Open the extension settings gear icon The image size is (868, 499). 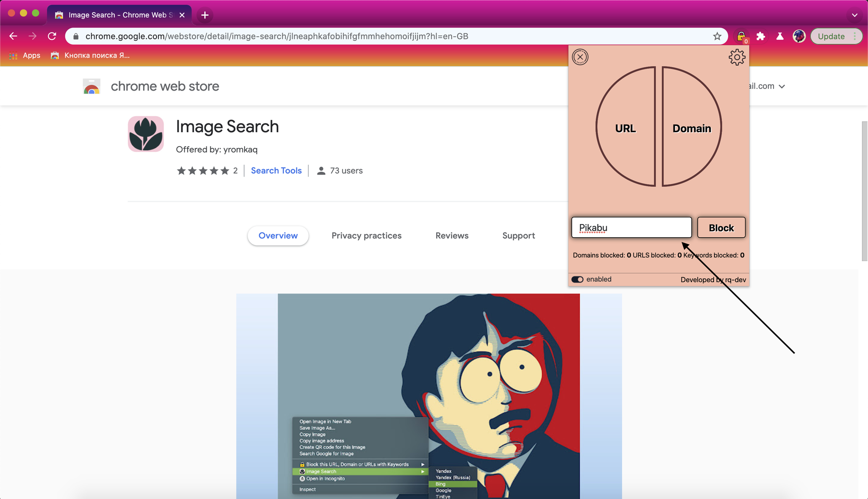(x=737, y=57)
